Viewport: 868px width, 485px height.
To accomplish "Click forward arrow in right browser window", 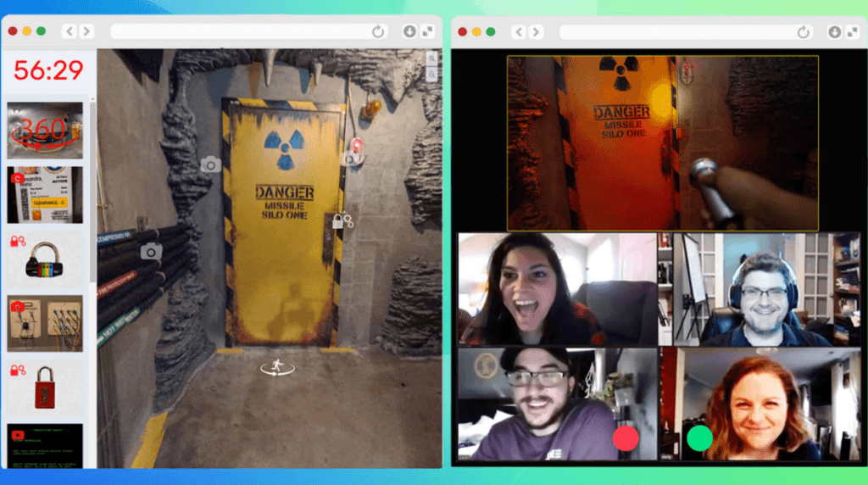I will 536,32.
